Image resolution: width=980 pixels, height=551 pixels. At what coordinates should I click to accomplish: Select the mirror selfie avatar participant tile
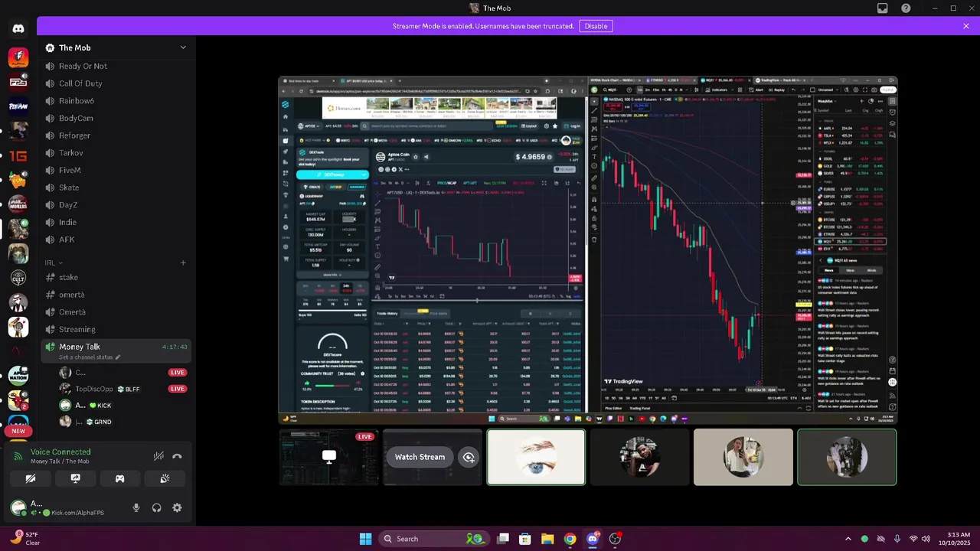[x=743, y=457]
